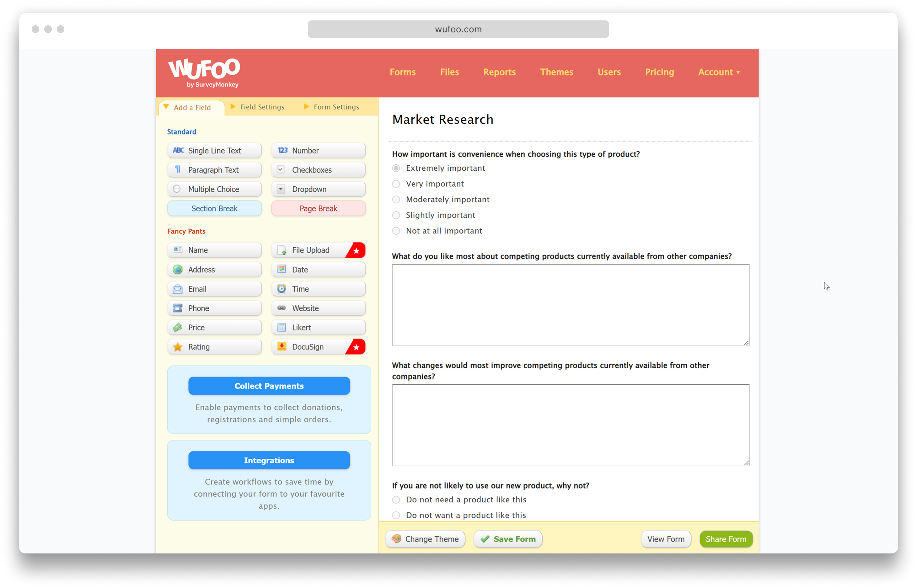
Task: Select Do not need a product like this
Action: (396, 500)
